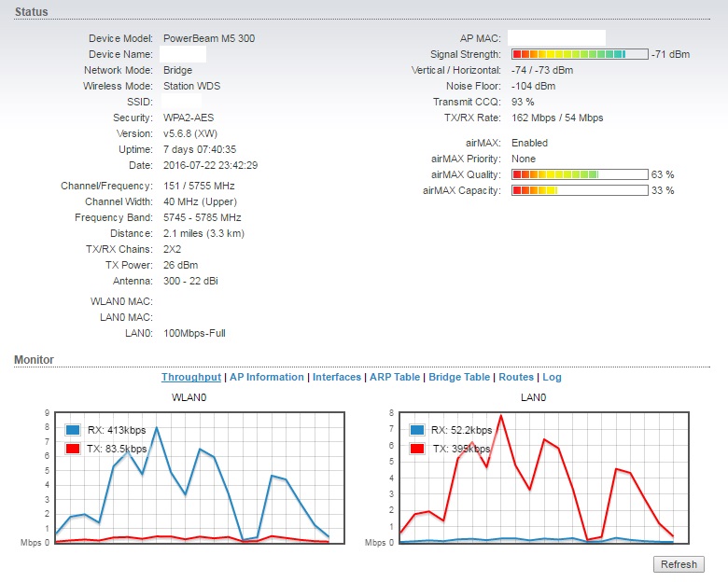Click the LAN0 MAC label
Screen dimensions: 728x582
pyautogui.click(x=126, y=317)
